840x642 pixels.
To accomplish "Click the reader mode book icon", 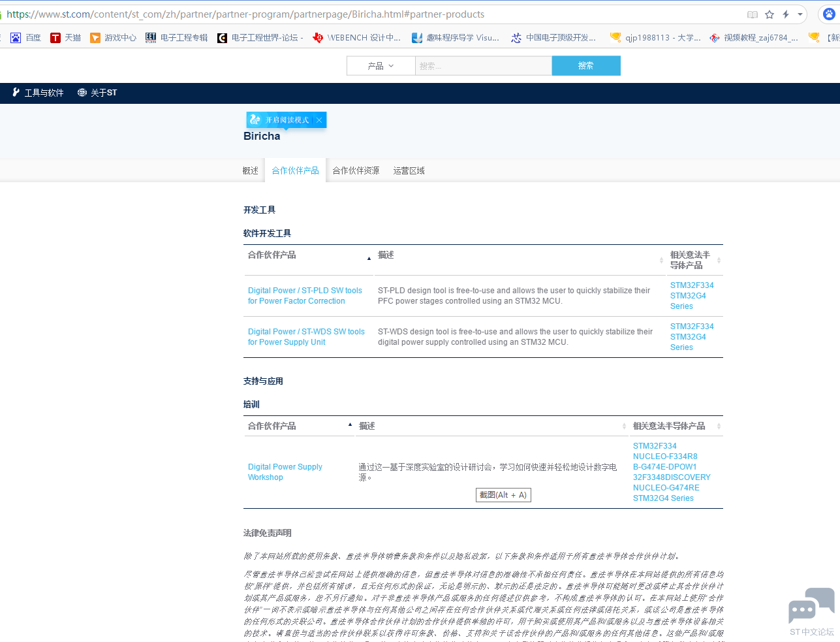I will pyautogui.click(x=753, y=14).
